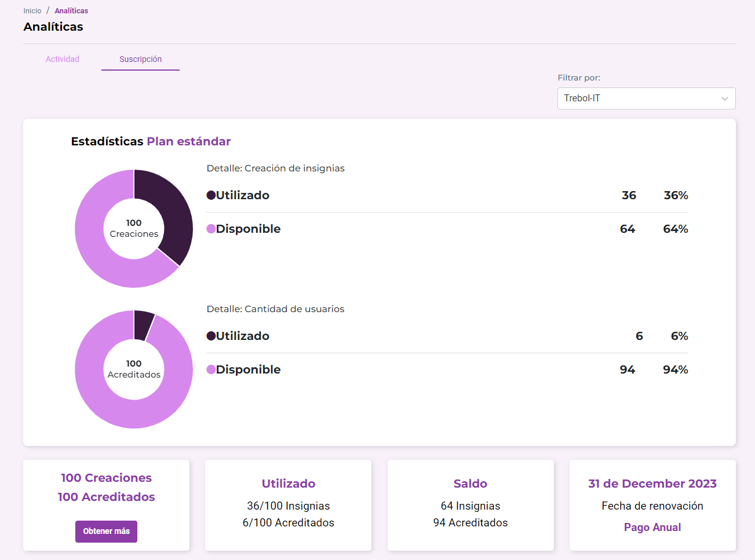Click the Plan estándar heading text
Image resolution: width=755 pixels, height=560 pixels.
tap(188, 141)
